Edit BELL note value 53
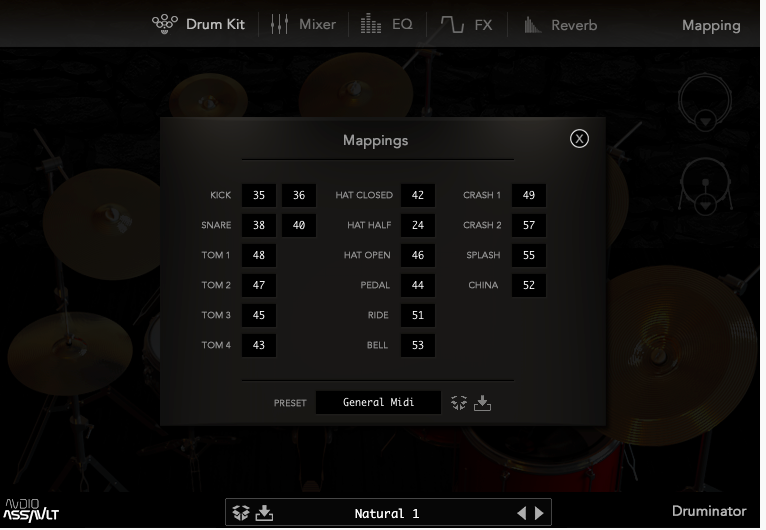766x530 pixels. 418,345
